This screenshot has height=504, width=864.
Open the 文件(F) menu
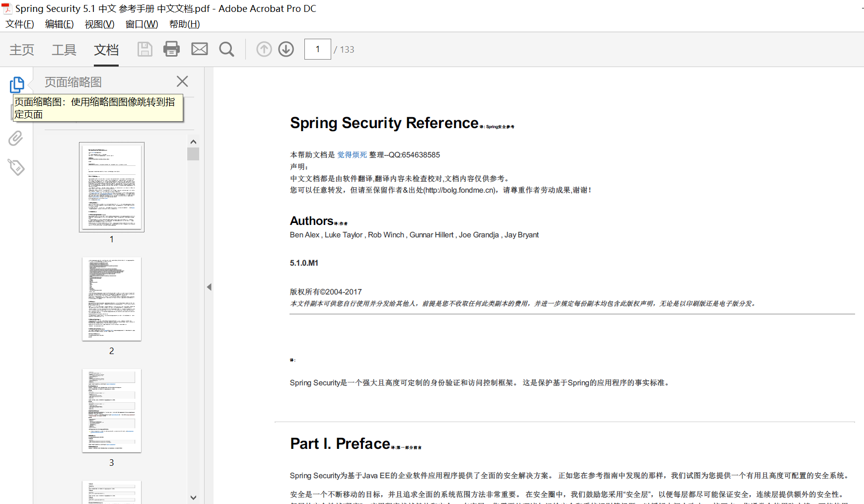tap(20, 24)
